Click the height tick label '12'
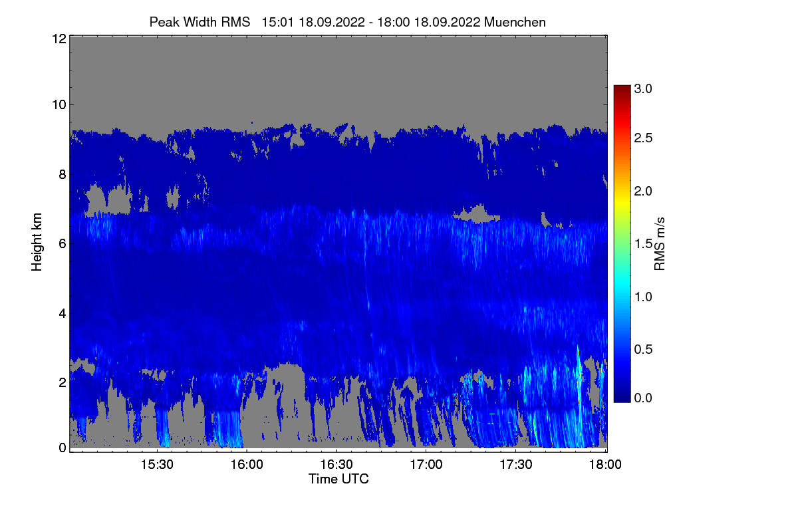 point(58,39)
